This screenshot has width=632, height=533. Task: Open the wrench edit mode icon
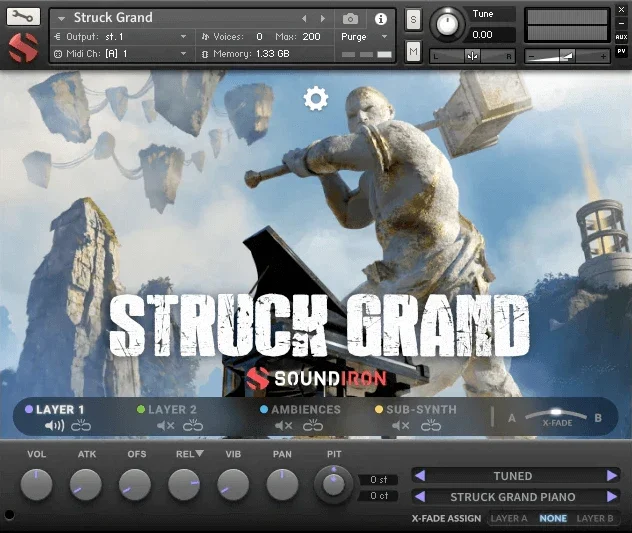pos(23,16)
